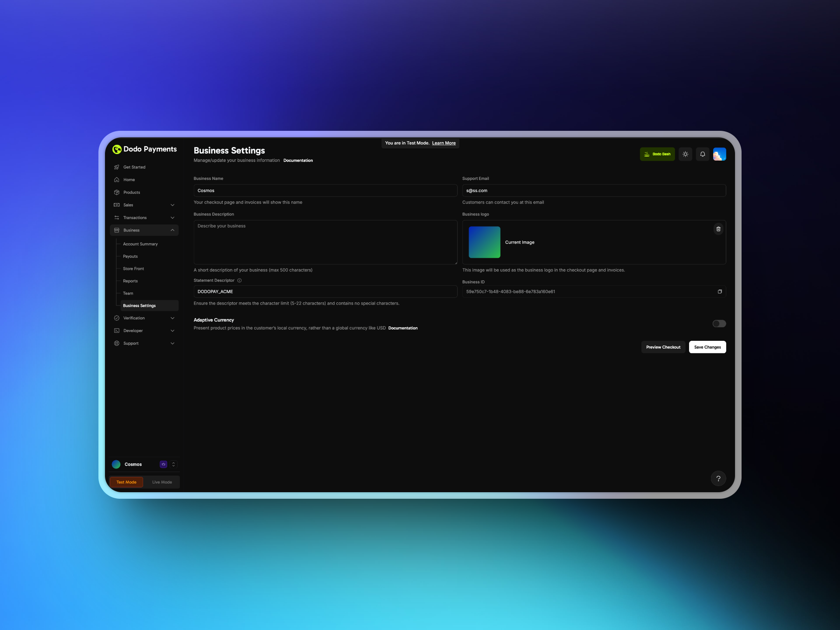Viewport: 840px width, 630px height.
Task: Open the Learn More link
Action: 444,143
